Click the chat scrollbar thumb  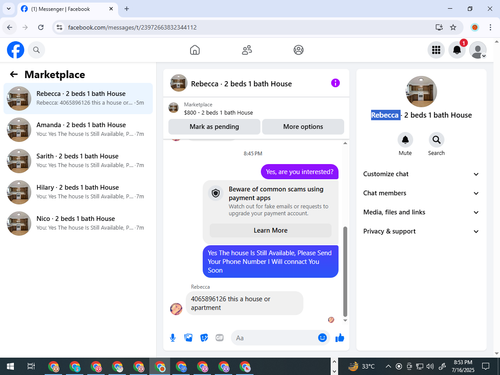coord(345,271)
